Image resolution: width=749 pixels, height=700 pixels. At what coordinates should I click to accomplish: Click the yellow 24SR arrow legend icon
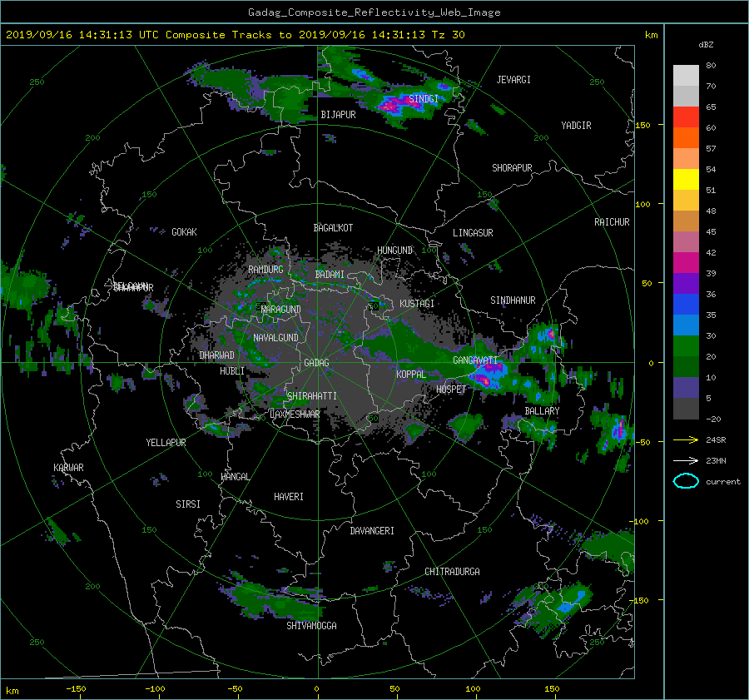686,439
